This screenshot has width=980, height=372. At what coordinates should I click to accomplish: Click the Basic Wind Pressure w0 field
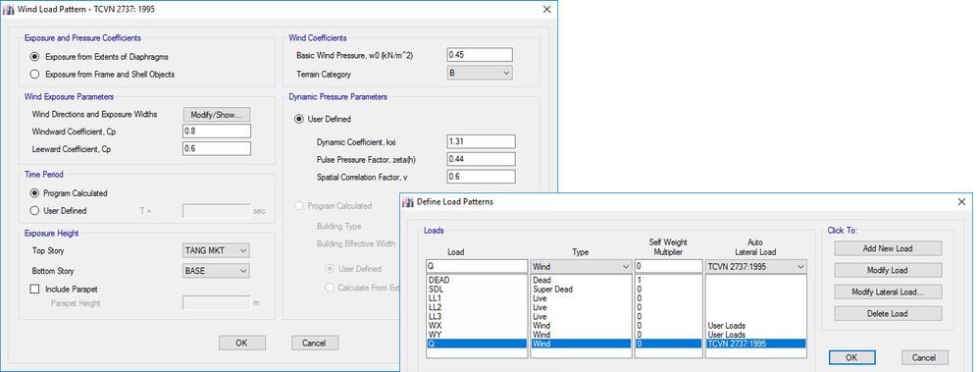(x=480, y=55)
